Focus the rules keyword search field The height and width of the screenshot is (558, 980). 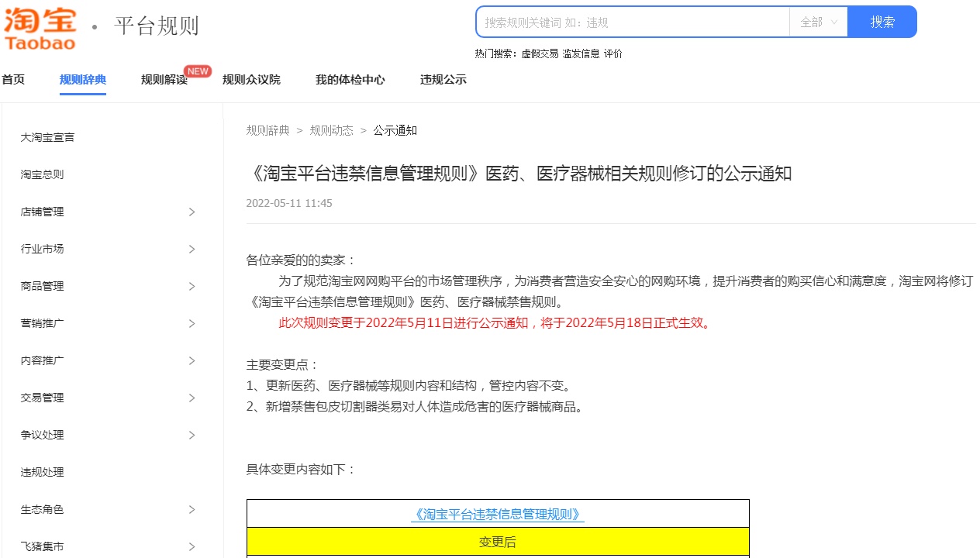coord(633,22)
